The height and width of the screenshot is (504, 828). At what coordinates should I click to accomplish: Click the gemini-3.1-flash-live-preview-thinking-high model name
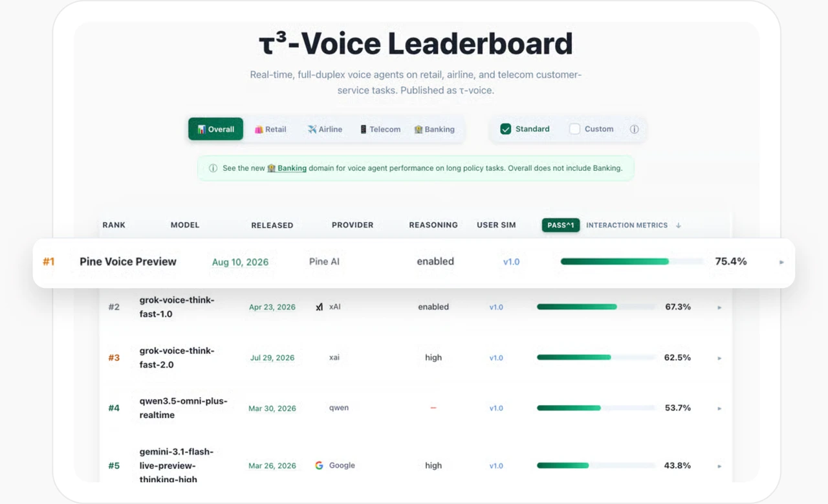pos(177,465)
